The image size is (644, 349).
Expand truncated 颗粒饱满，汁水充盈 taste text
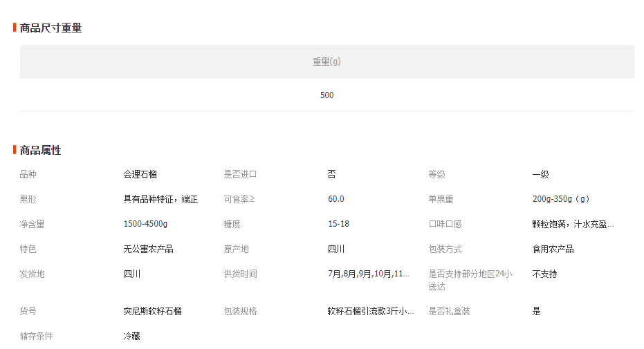[573, 224]
